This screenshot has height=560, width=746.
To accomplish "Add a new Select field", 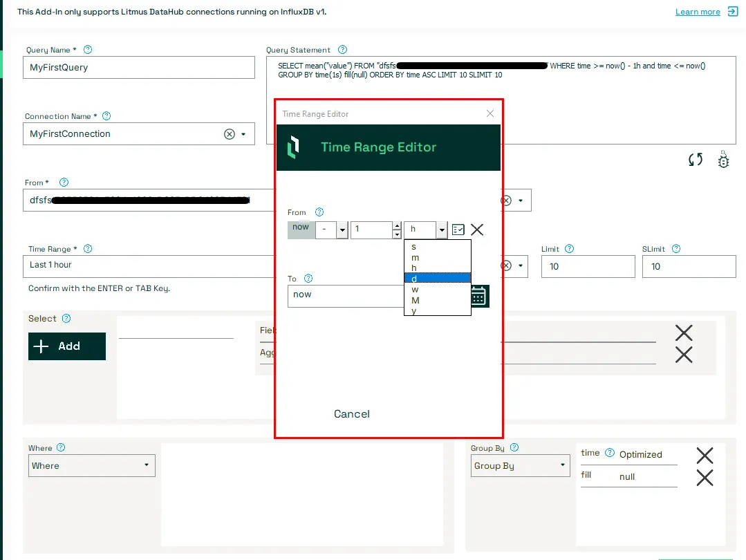I will (67, 346).
